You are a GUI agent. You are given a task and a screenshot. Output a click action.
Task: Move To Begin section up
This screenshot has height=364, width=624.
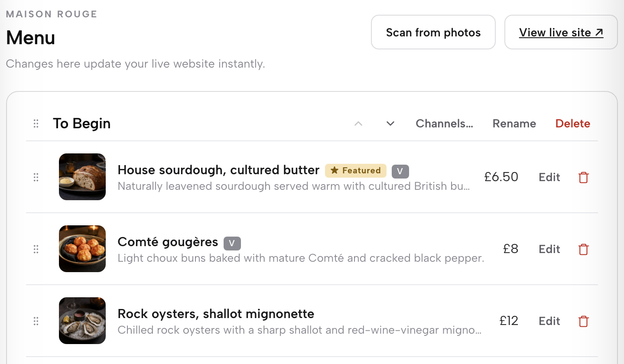[x=358, y=123]
